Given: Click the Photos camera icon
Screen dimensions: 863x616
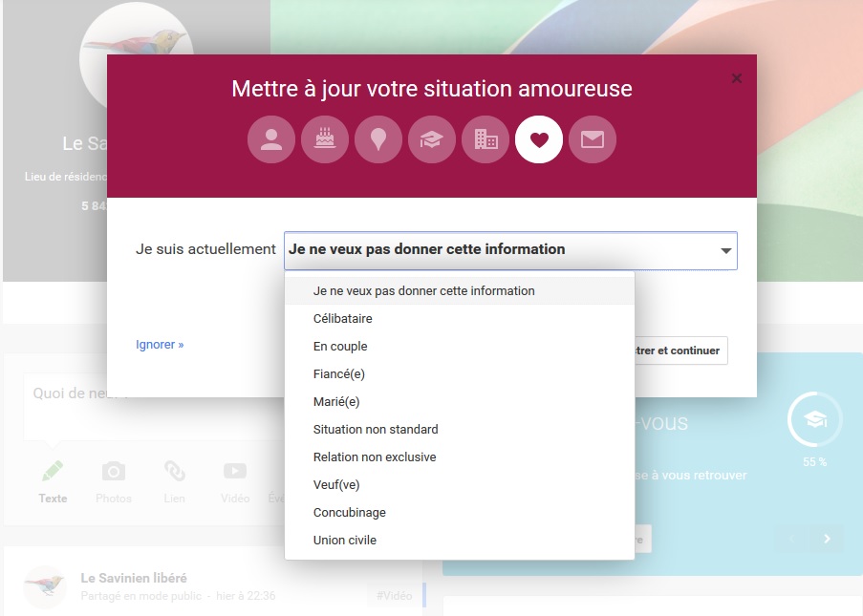Looking at the screenshot, I should point(114,470).
